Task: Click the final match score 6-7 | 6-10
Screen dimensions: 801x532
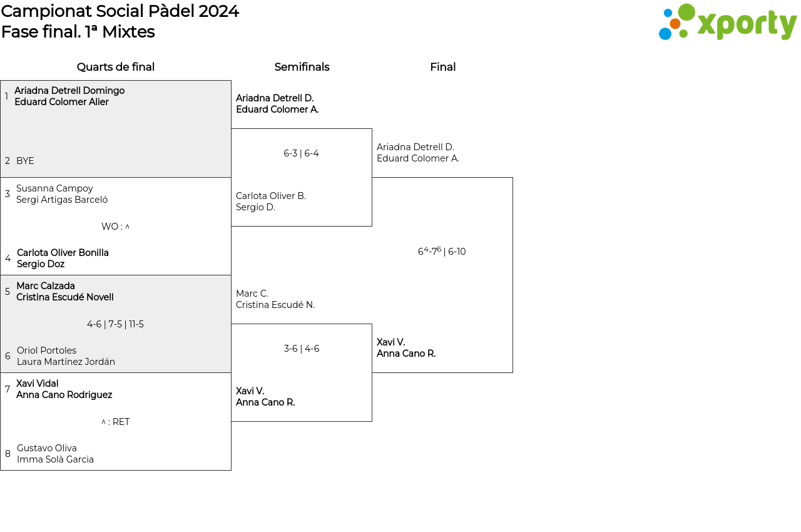Action: (x=442, y=252)
